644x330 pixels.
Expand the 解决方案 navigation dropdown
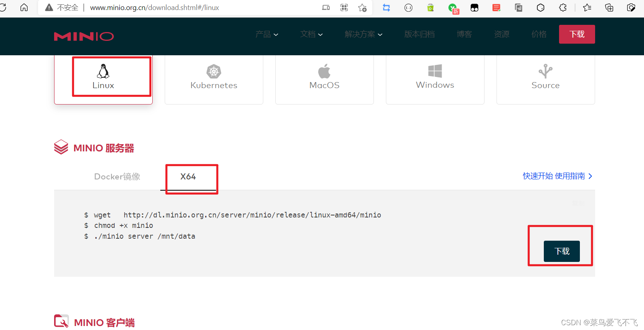363,34
